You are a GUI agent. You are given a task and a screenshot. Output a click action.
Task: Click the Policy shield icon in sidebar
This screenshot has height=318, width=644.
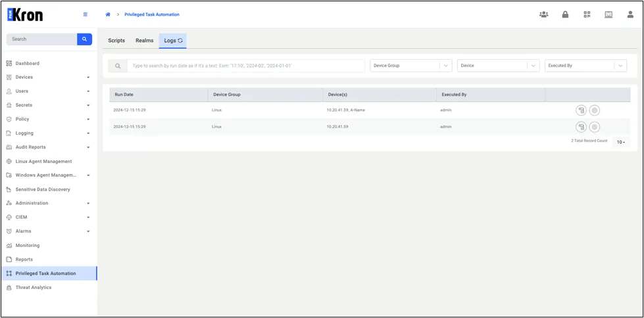tap(9, 119)
